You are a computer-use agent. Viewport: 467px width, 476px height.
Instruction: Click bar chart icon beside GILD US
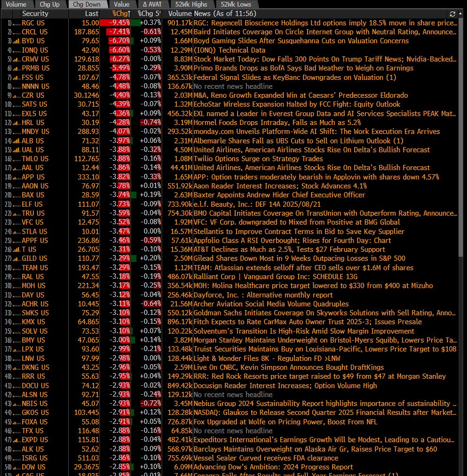(x=16, y=258)
